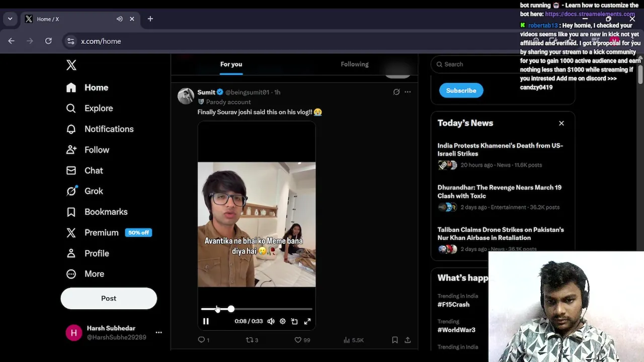Toggle picture-in-picture for the video
The image size is (644, 362).
coord(294,321)
